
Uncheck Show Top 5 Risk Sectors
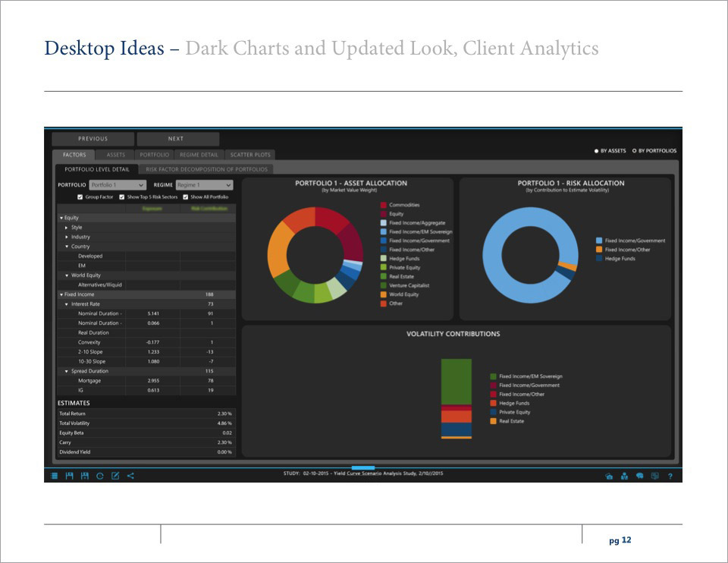122,197
